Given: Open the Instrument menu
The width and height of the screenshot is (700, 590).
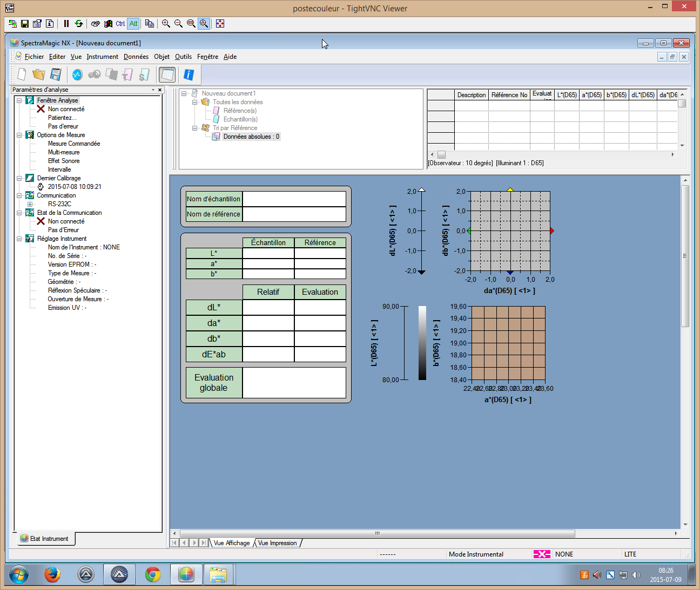Looking at the screenshot, I should (x=102, y=57).
